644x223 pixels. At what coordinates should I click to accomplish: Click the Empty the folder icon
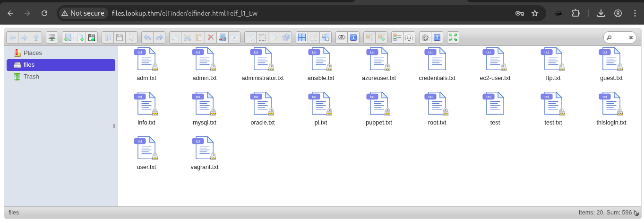point(223,37)
